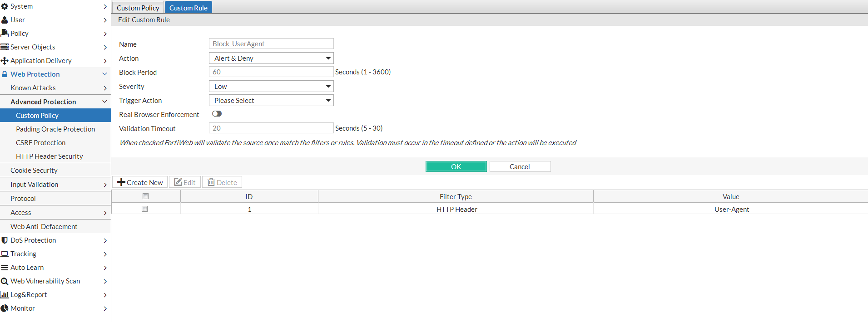
Task: Click the Monitor pie chart icon
Action: 5,308
